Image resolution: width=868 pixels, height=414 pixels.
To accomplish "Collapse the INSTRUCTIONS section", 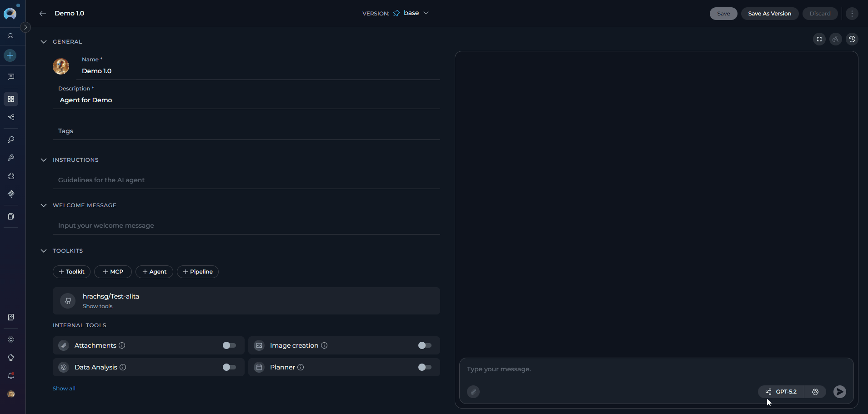I will [x=44, y=160].
